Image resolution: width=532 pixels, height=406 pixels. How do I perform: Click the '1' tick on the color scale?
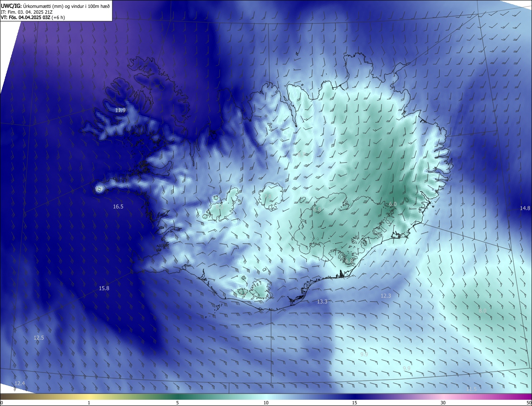[x=89, y=403]
